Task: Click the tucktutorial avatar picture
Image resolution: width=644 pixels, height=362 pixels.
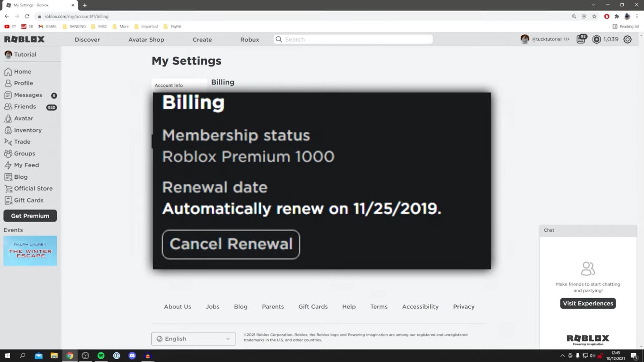Action: (525, 39)
